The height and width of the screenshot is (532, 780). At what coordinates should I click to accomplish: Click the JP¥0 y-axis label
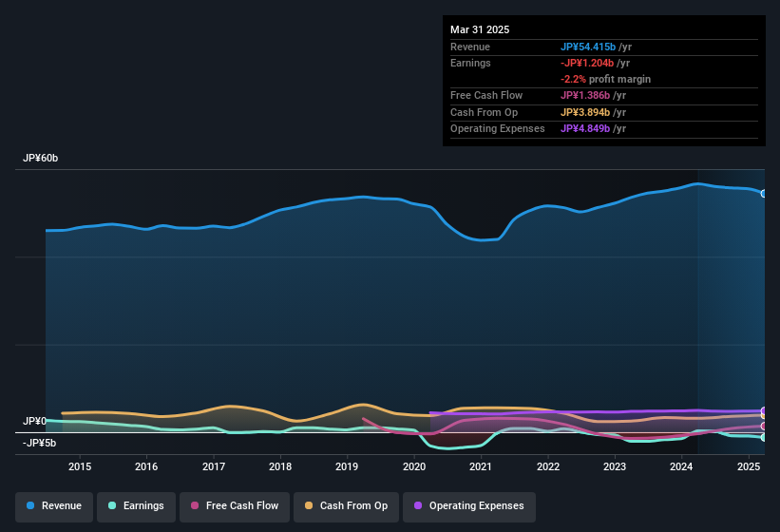tap(34, 421)
